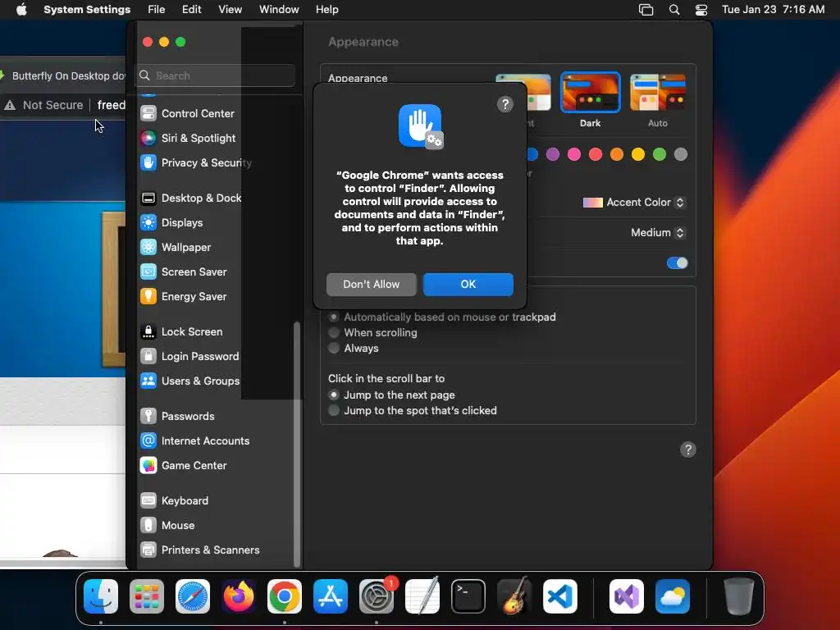Open the Accent Color highlight dropdown

[634, 203]
